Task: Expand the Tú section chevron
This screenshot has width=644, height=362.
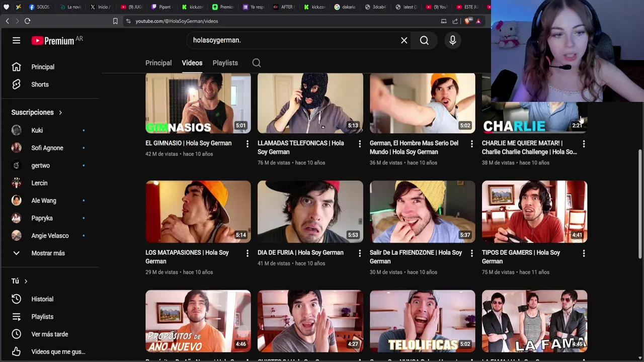Action: 26,281
